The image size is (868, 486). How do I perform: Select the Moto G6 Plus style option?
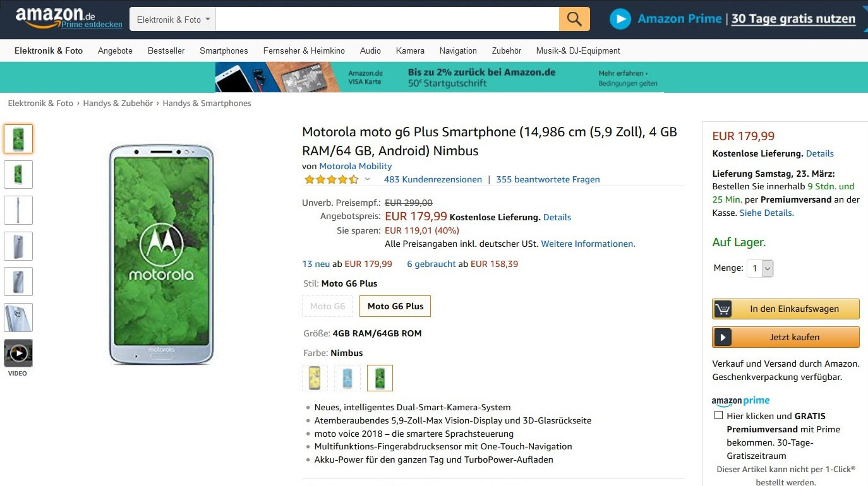395,306
